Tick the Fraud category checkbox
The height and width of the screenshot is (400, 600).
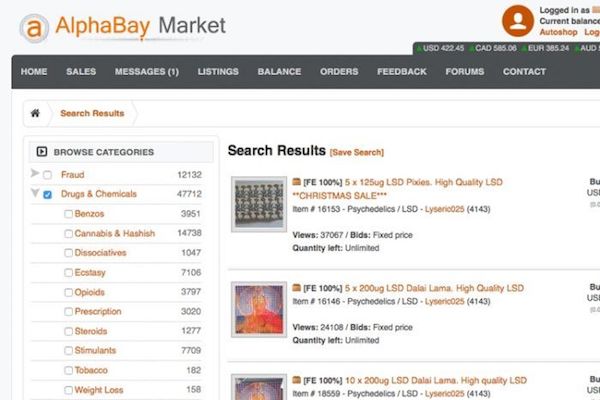[x=47, y=175]
